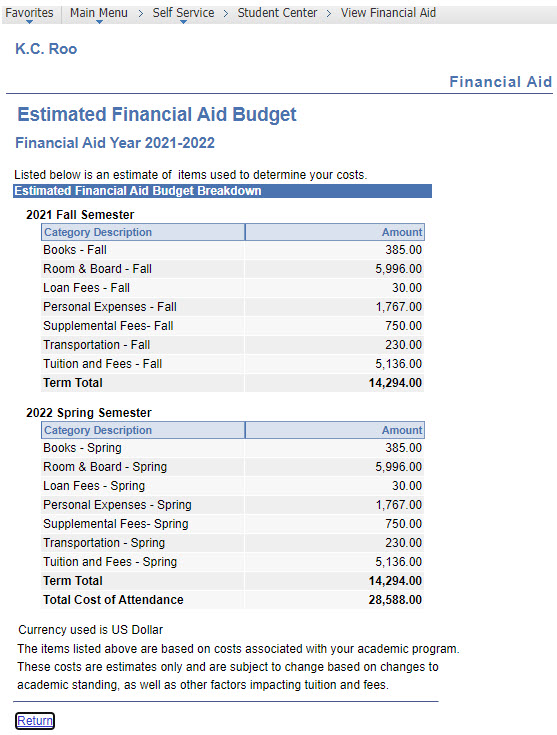Select Tuition and Fees - Fall row
The image size is (557, 735).
tap(233, 364)
